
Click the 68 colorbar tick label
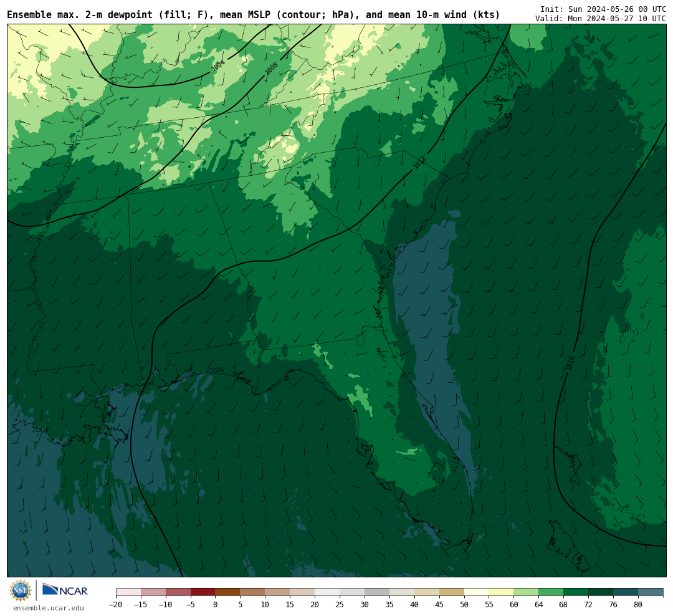click(564, 605)
